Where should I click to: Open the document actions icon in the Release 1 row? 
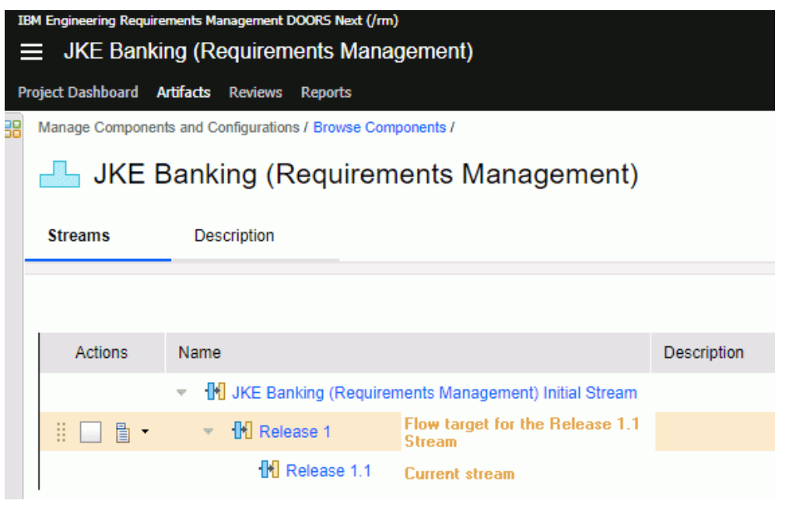coord(122,432)
